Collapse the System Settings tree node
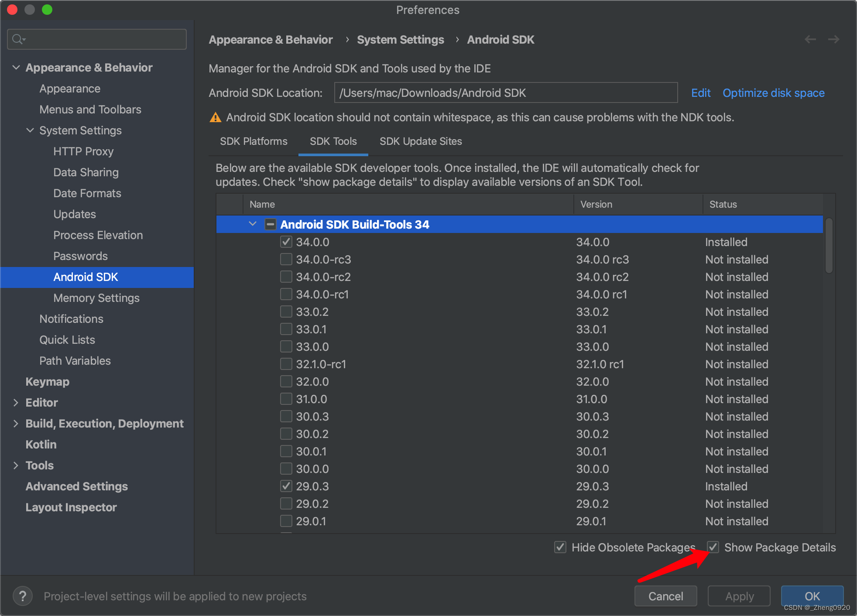 (30, 130)
